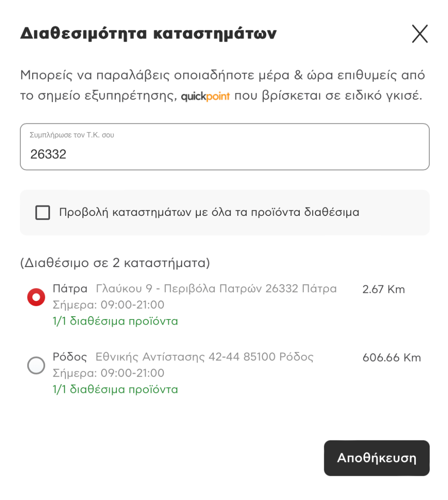Click the Πάτρα store name

pyautogui.click(x=70, y=288)
